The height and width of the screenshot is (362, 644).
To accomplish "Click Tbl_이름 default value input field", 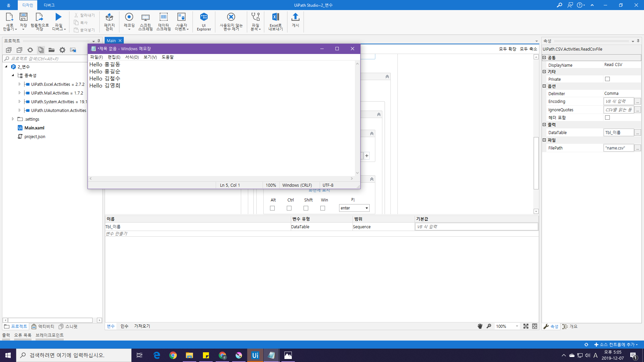I will 476,227.
